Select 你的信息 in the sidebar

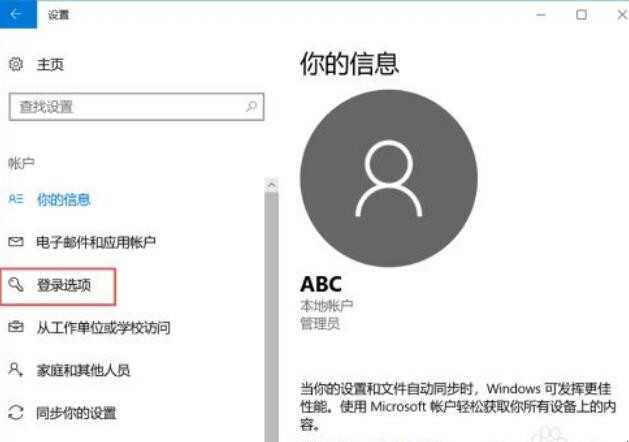click(63, 199)
